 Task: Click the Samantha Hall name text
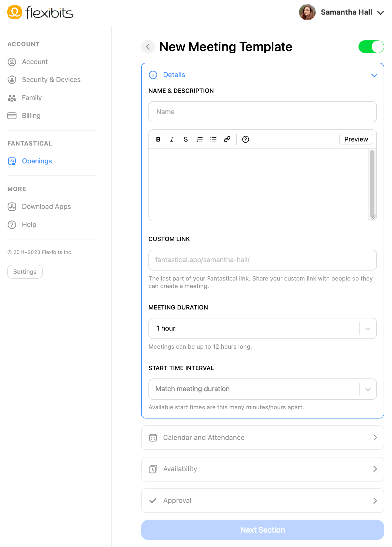(346, 12)
